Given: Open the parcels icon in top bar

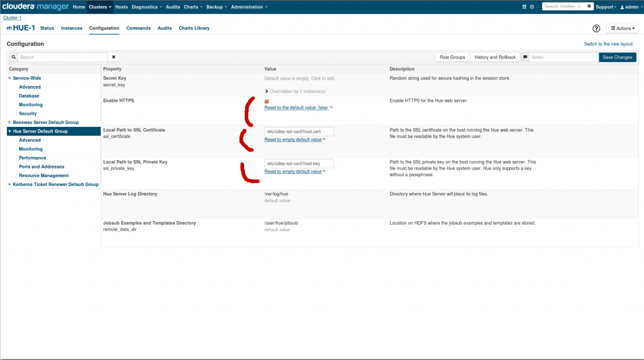Looking at the screenshot, I should coord(524,6).
